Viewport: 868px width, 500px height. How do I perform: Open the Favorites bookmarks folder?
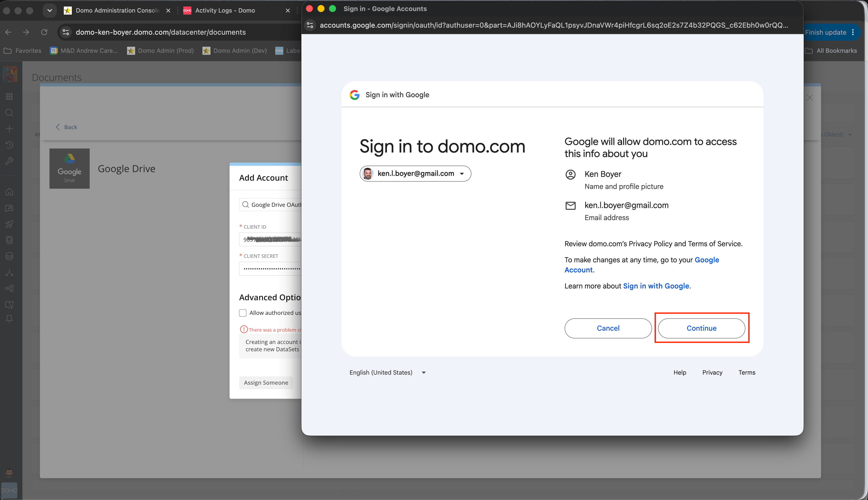tap(22, 51)
